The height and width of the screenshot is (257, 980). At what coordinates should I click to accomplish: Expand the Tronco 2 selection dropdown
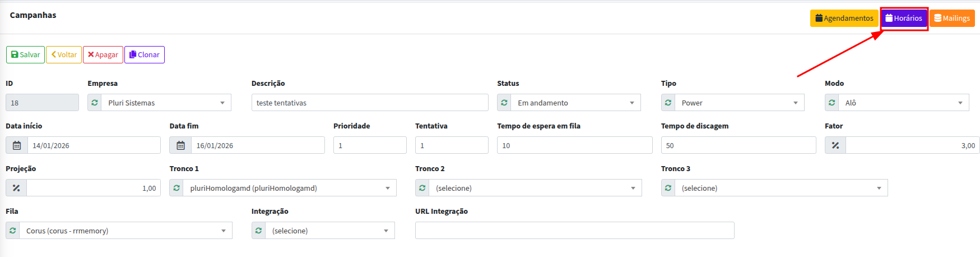[535, 188]
